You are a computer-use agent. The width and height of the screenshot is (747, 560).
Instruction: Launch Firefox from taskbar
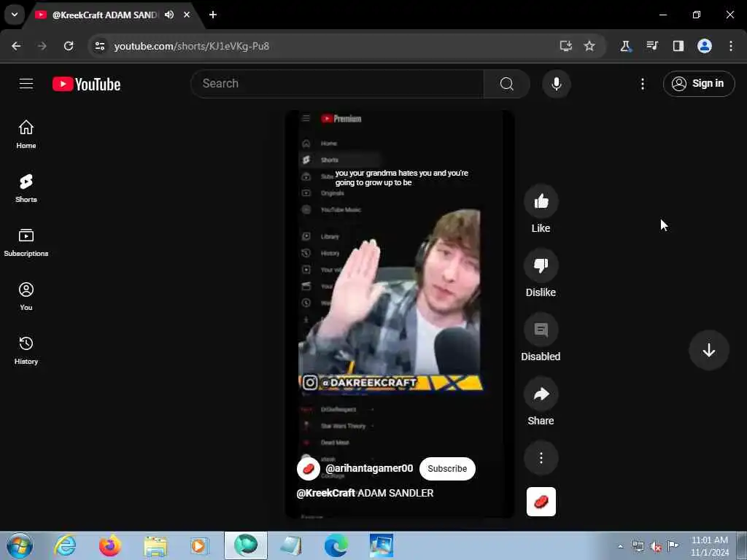[x=110, y=545]
